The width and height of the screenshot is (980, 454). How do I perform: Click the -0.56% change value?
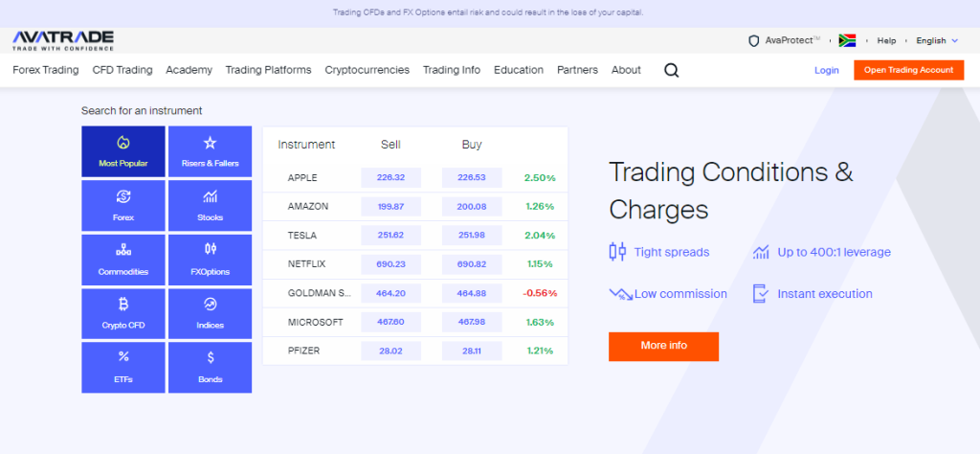click(x=540, y=293)
